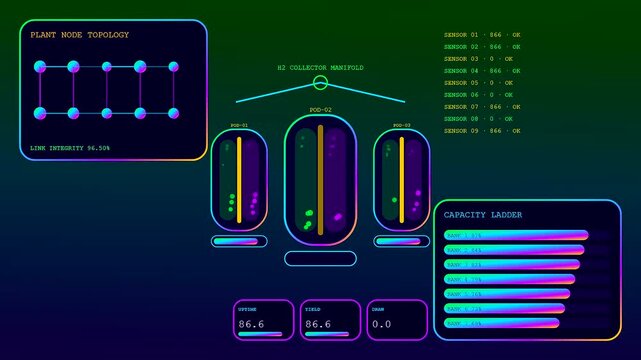The width and height of the screenshot is (641, 360).
Task: Click the H2 Collector Manifold circular node
Action: (320, 83)
